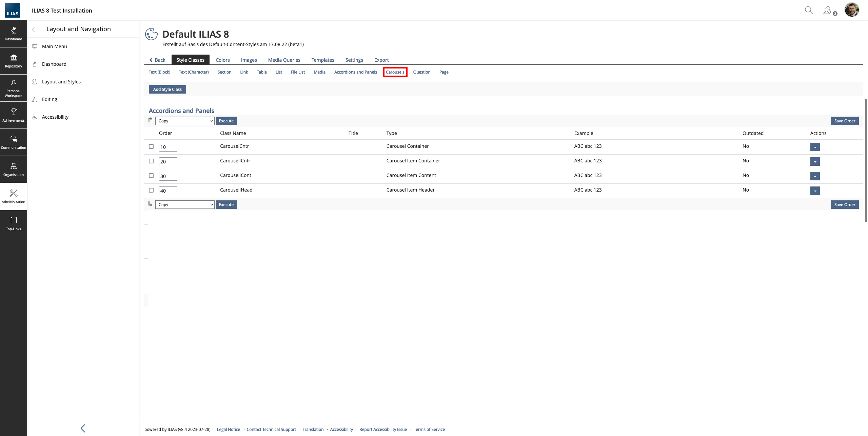This screenshot has height=436, width=868.
Task: Select the CarouselIHead row checkbox
Action: 151,190
